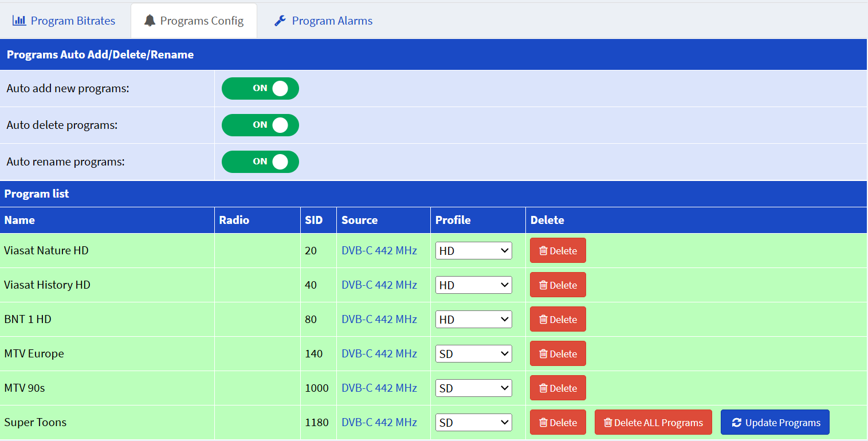The height and width of the screenshot is (441, 868).
Task: Expand the Super Toons profile dropdown
Action: pos(474,423)
